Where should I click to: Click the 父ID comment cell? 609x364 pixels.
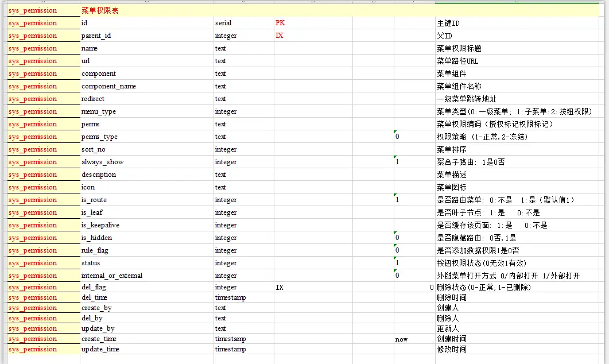(517, 36)
